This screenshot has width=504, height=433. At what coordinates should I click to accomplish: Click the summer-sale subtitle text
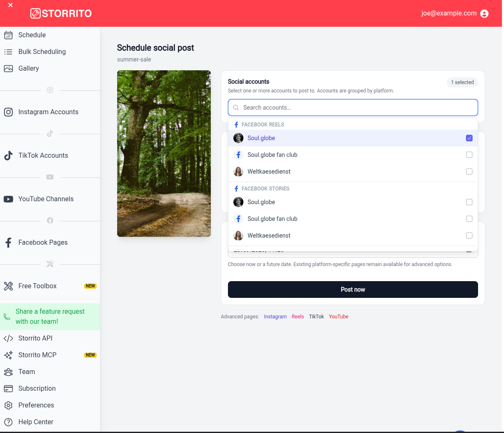(134, 59)
